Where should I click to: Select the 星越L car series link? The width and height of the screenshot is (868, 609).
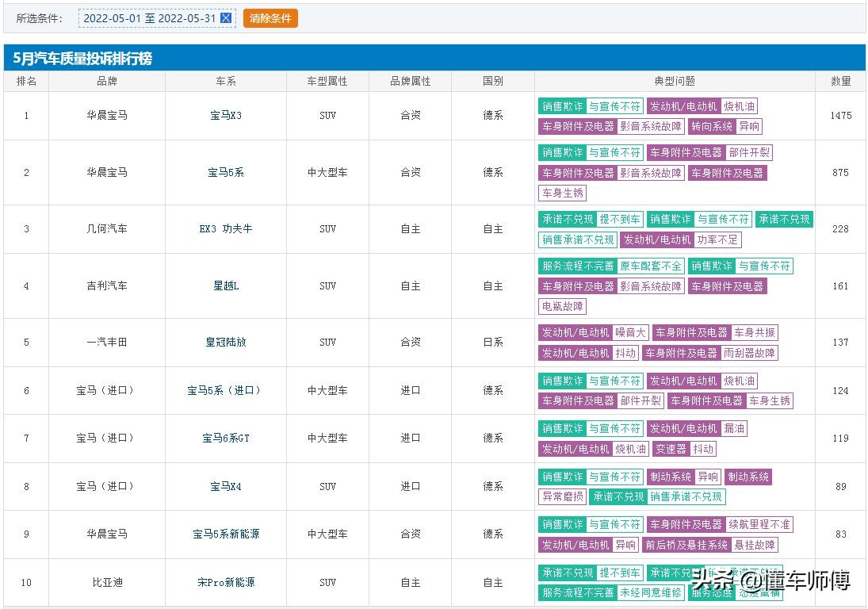click(226, 286)
